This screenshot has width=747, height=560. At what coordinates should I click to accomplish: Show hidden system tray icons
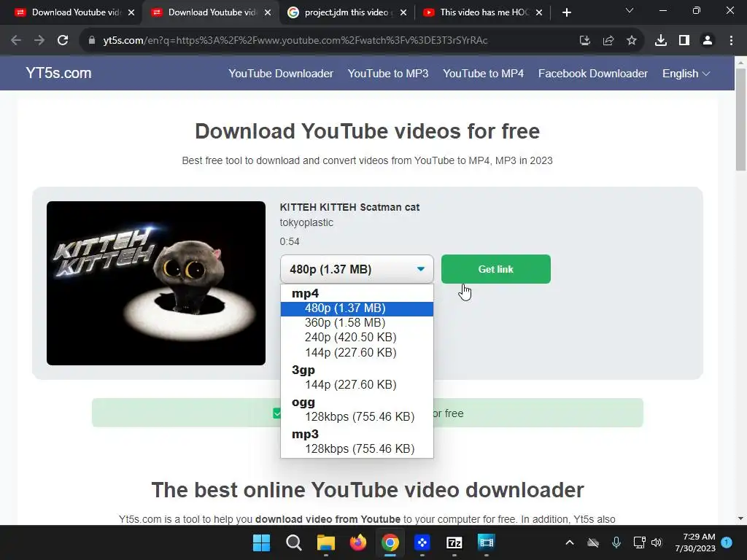coord(569,542)
